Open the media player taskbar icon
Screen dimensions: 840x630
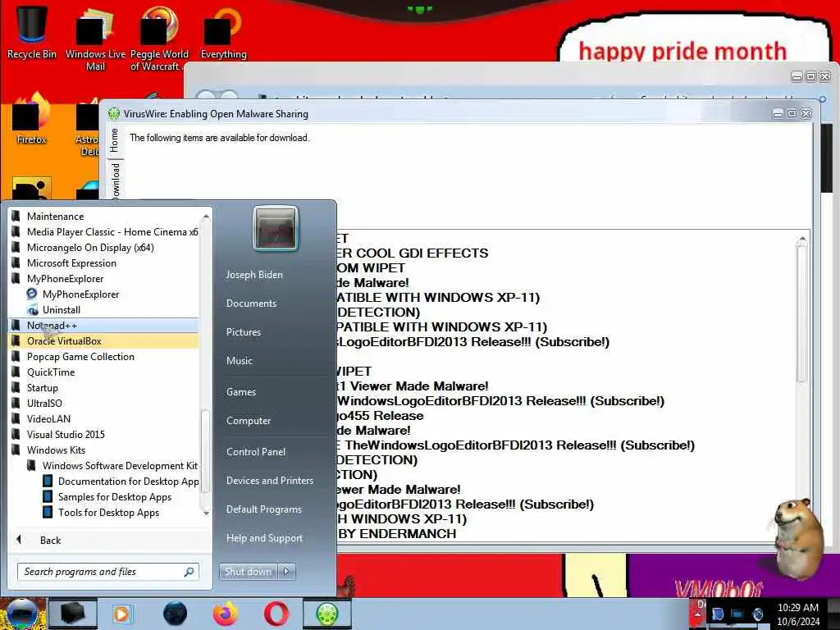[122, 614]
